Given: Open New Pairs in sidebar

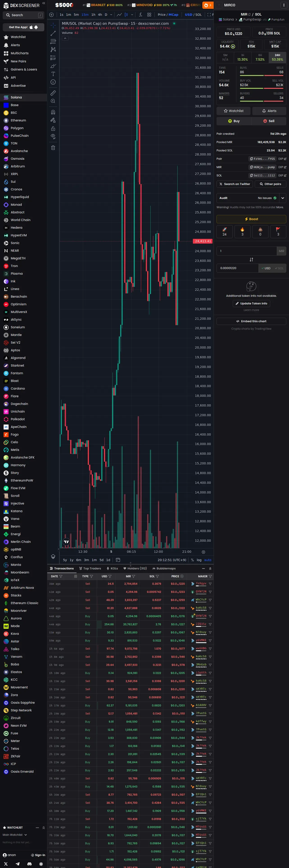Looking at the screenshot, I should point(18,61).
